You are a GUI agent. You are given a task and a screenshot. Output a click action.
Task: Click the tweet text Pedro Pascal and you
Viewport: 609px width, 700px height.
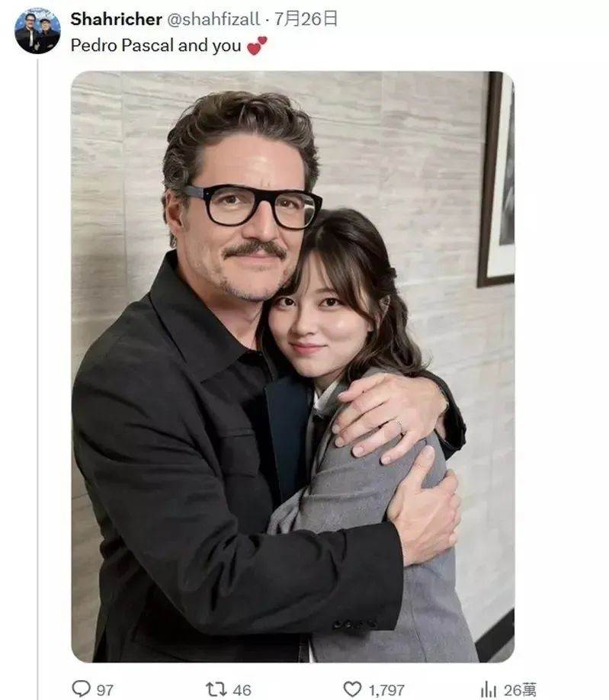click(155, 46)
